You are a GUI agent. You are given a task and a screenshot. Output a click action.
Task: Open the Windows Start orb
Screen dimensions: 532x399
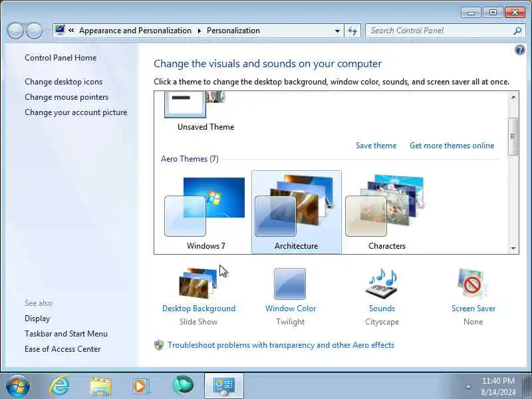[18, 386]
